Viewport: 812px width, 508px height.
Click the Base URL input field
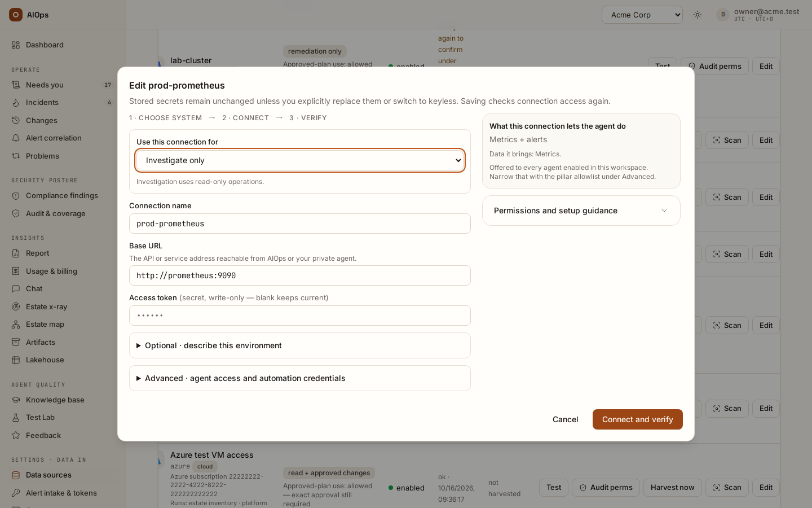(x=300, y=275)
